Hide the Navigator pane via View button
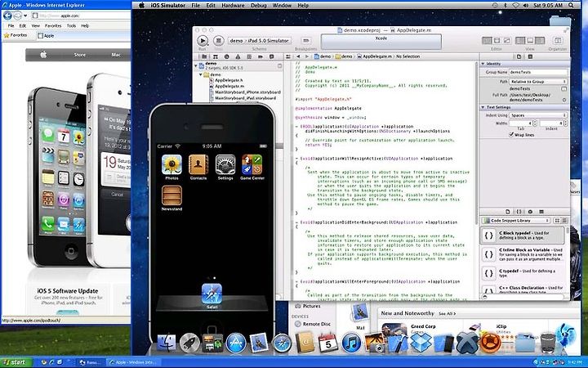Image resolution: width=588 pixels, height=368 pixels. click(x=520, y=41)
